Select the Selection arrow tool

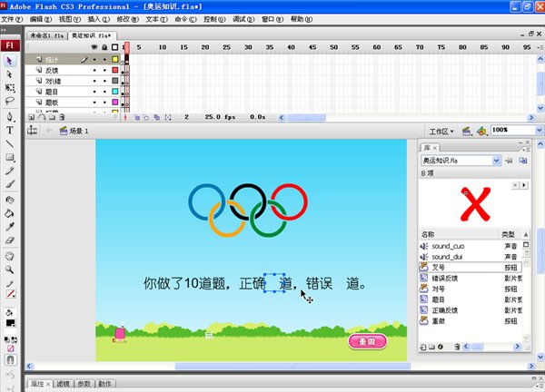point(9,61)
